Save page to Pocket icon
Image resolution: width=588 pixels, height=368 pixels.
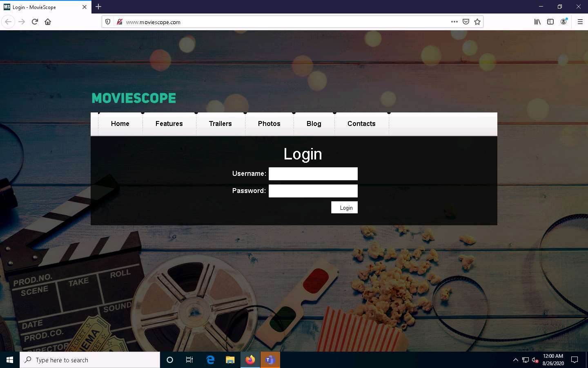coord(466,22)
